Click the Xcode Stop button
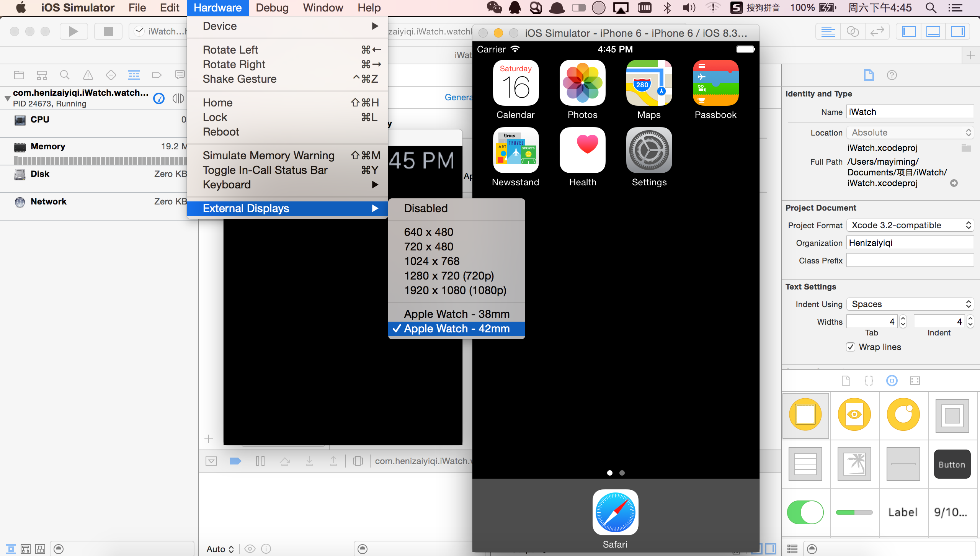Image resolution: width=980 pixels, height=556 pixels. [108, 31]
